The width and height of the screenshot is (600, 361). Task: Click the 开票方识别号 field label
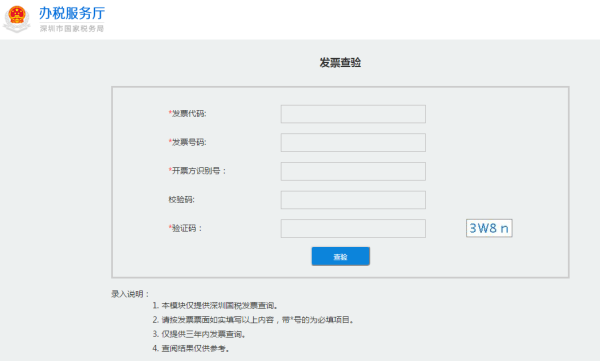(197, 171)
